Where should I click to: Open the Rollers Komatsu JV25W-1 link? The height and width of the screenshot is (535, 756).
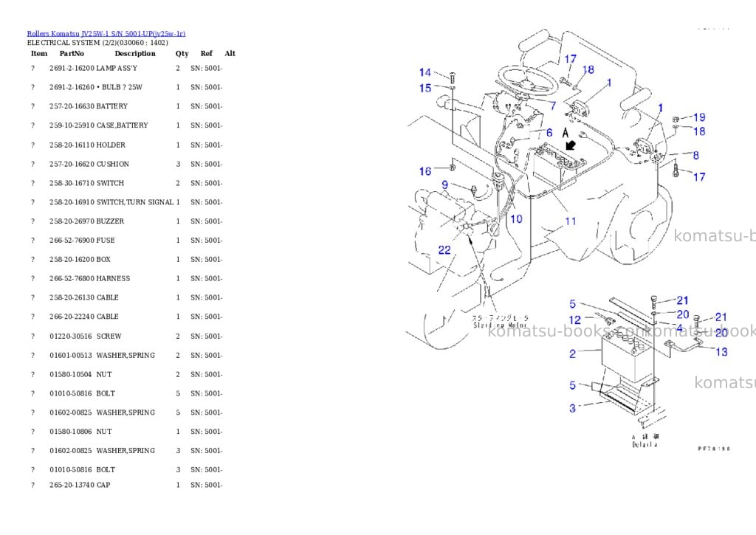[x=106, y=33]
